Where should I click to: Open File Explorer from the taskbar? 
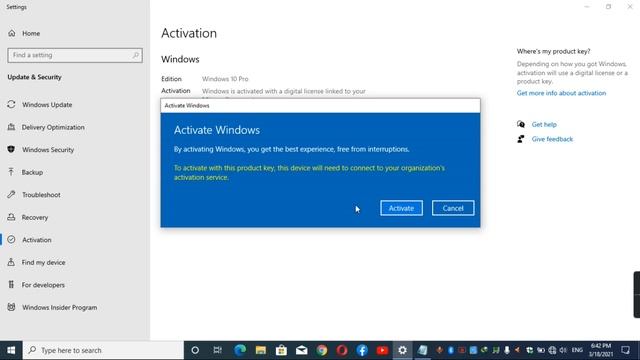(260, 350)
